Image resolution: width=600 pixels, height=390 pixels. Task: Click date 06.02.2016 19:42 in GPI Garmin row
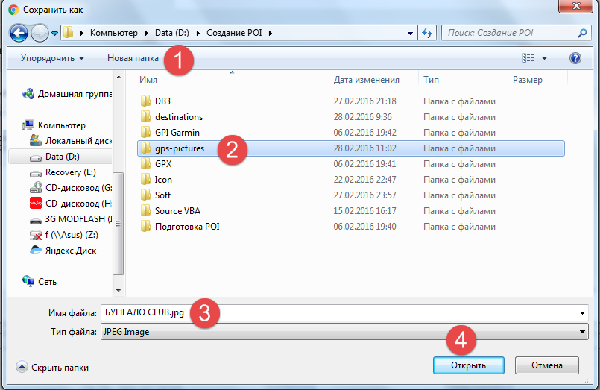pyautogui.click(x=365, y=133)
